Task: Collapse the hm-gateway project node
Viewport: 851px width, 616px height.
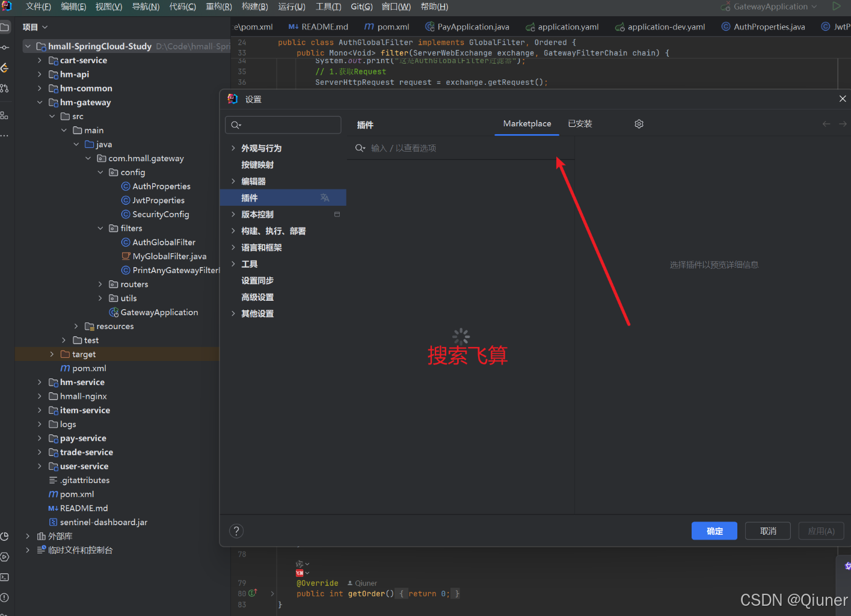Action: [40, 102]
